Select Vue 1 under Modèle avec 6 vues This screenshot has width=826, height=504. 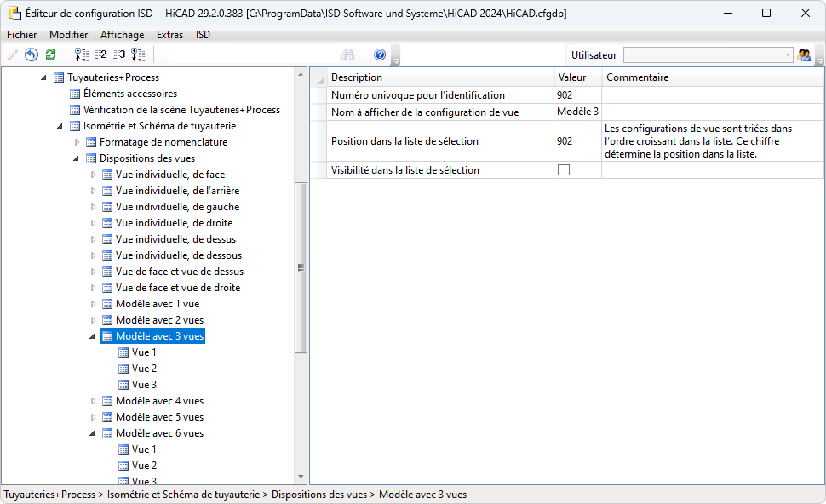coord(144,450)
